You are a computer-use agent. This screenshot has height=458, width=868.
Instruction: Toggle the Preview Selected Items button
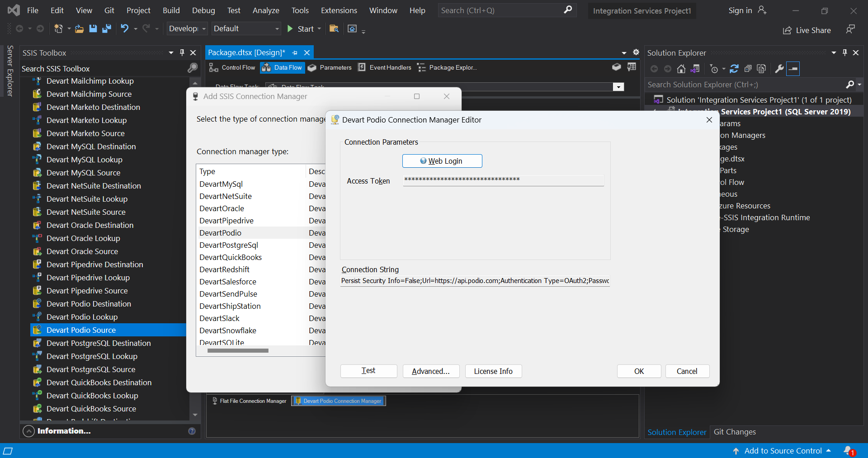click(x=793, y=69)
